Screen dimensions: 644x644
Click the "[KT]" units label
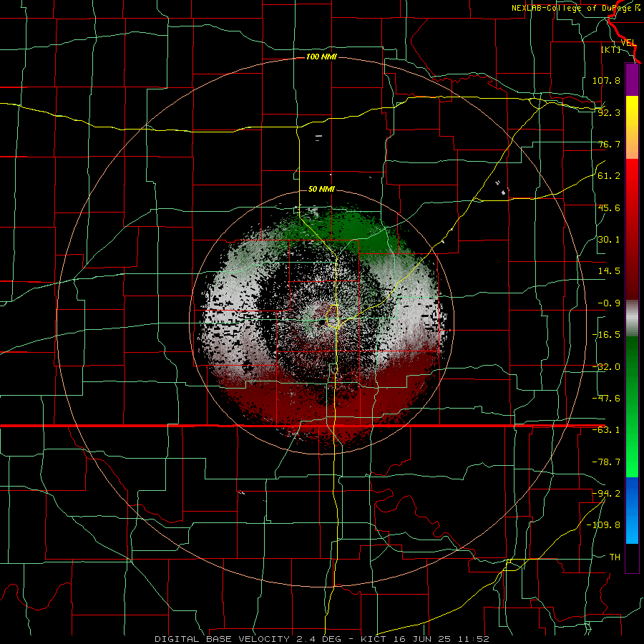pyautogui.click(x=610, y=49)
